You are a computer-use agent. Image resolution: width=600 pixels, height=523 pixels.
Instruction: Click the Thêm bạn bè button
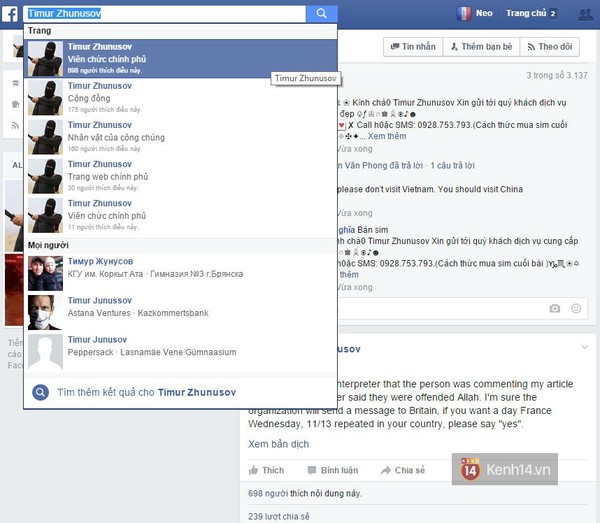pyautogui.click(x=481, y=47)
